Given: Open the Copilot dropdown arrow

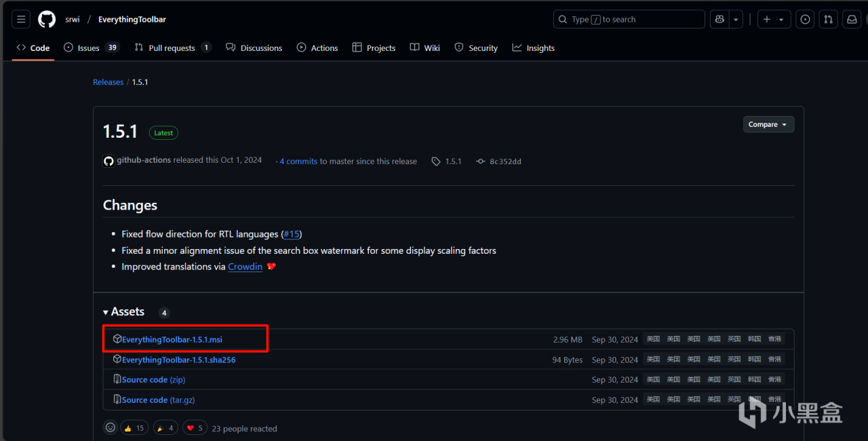Looking at the screenshot, I should click(x=736, y=20).
